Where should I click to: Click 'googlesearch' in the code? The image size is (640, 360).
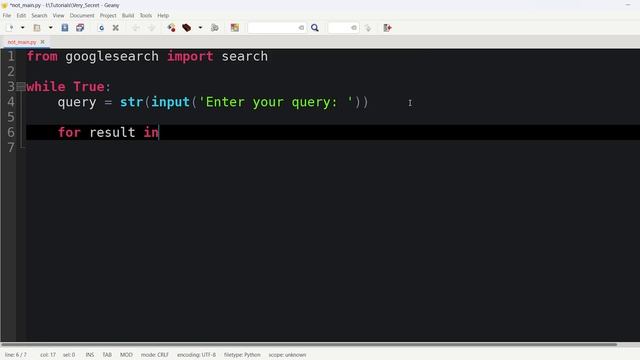coord(112,56)
